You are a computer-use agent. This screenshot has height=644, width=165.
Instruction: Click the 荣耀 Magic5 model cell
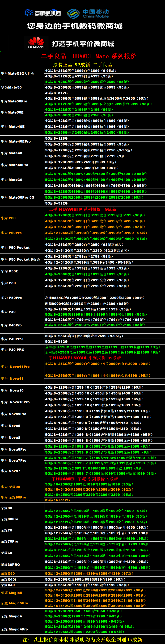[x=22, y=593]
